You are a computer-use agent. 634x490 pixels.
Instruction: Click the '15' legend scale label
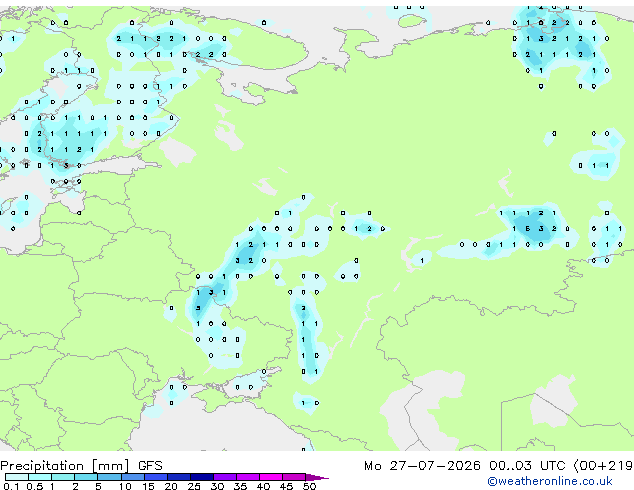click(148, 486)
